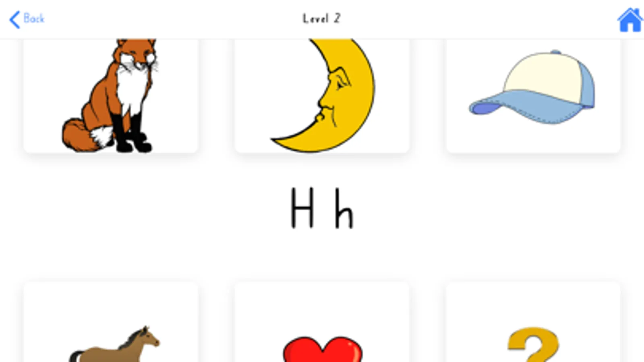The width and height of the screenshot is (644, 362).
Task: Go back using the Back label
Action: (34, 19)
